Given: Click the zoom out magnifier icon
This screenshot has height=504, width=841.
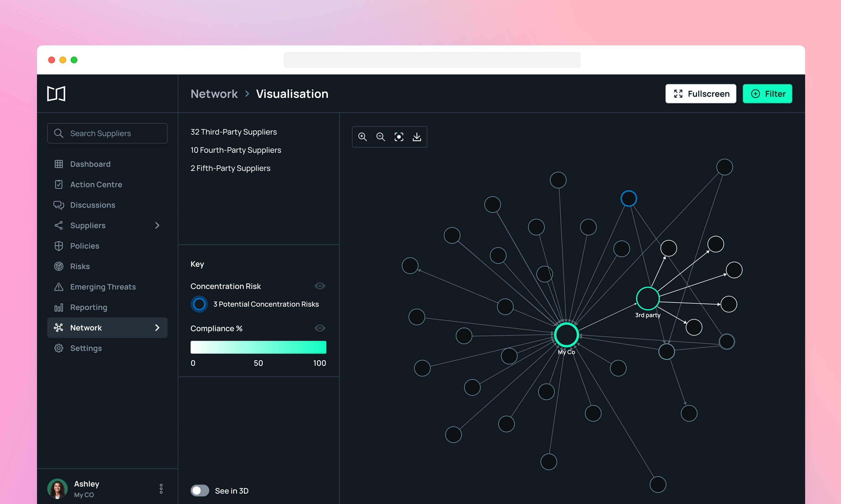Looking at the screenshot, I should [x=380, y=137].
